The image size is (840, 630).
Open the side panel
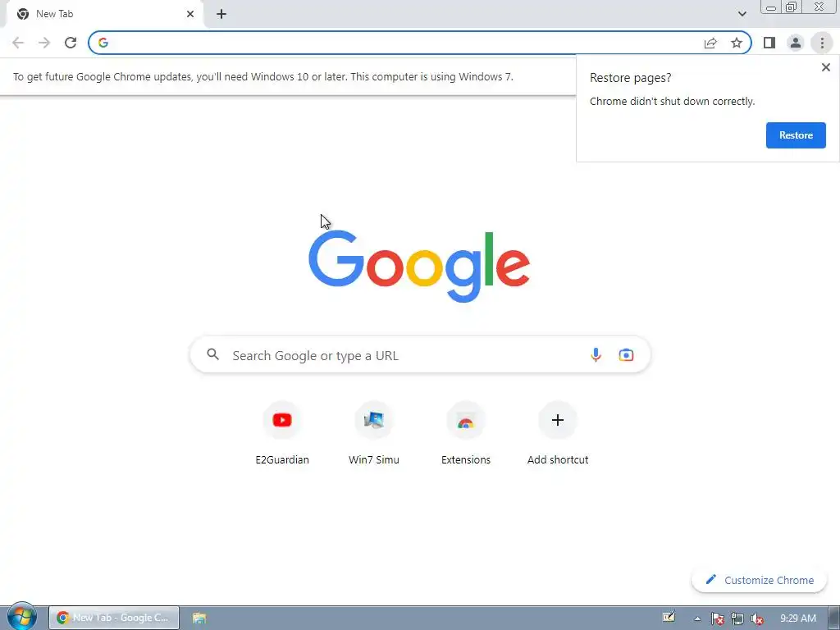point(769,43)
